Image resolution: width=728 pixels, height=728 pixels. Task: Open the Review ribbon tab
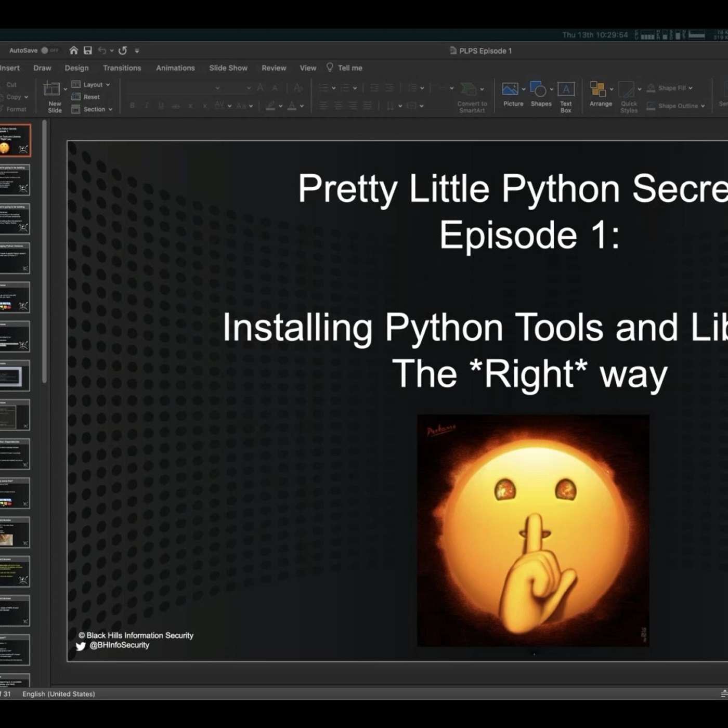pyautogui.click(x=274, y=68)
